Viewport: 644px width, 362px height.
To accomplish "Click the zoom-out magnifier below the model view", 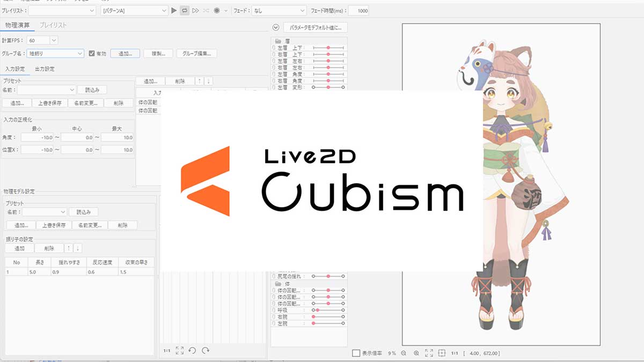I will (404, 353).
